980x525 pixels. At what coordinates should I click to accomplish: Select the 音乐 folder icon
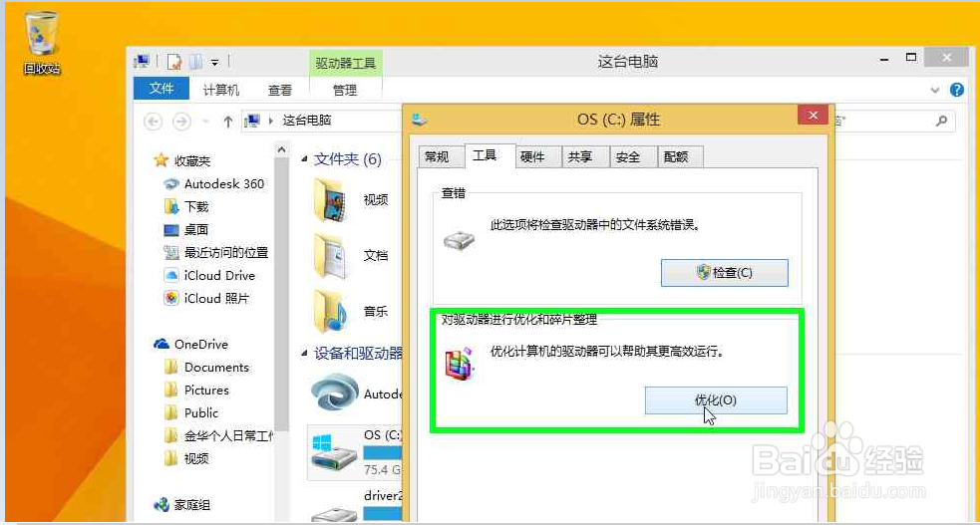331,312
